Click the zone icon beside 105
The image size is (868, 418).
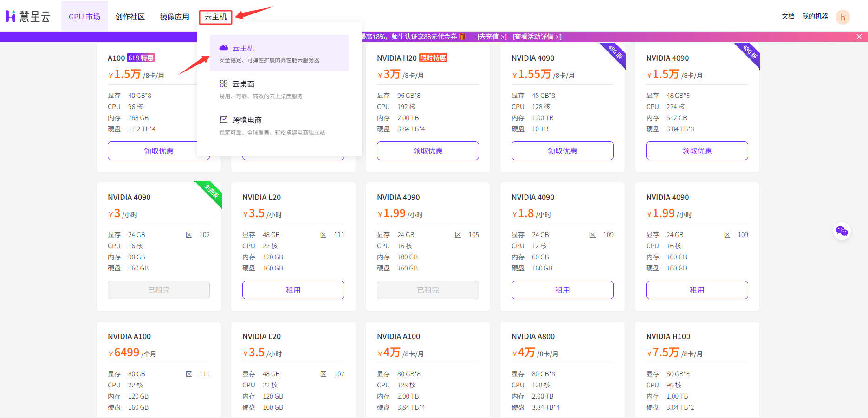458,235
